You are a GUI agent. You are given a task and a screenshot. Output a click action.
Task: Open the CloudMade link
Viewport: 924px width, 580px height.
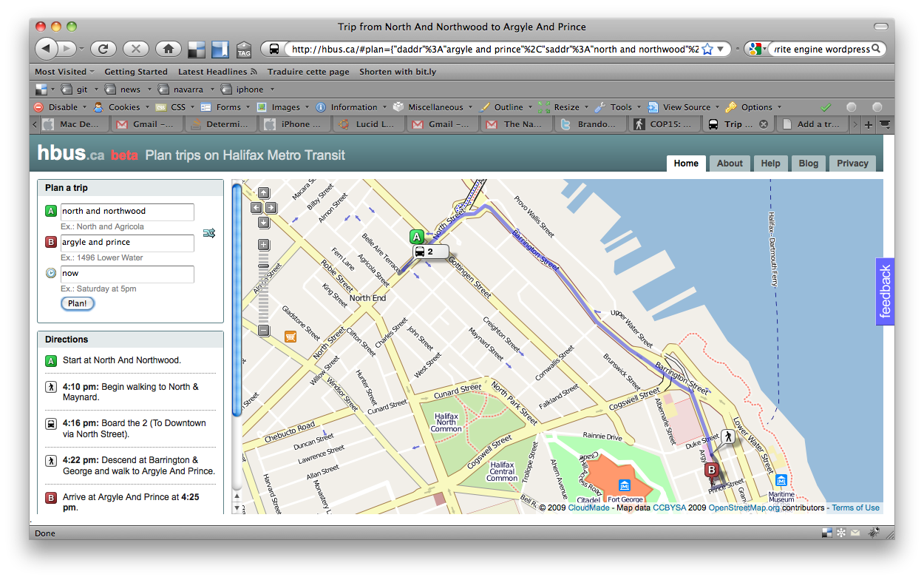(588, 508)
